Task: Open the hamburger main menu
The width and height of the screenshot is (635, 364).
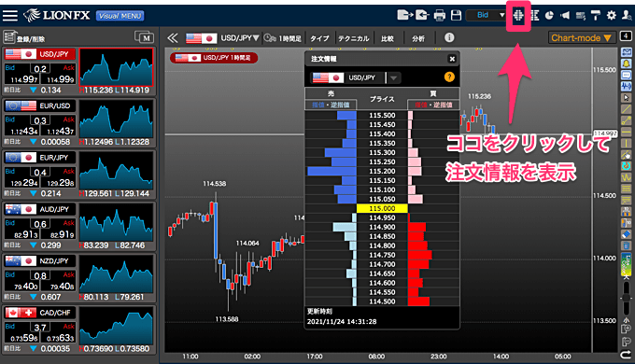Action: pyautogui.click(x=10, y=15)
